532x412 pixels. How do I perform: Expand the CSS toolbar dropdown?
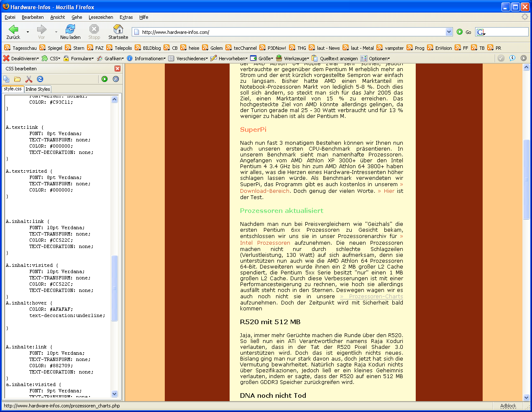pyautogui.click(x=51, y=59)
